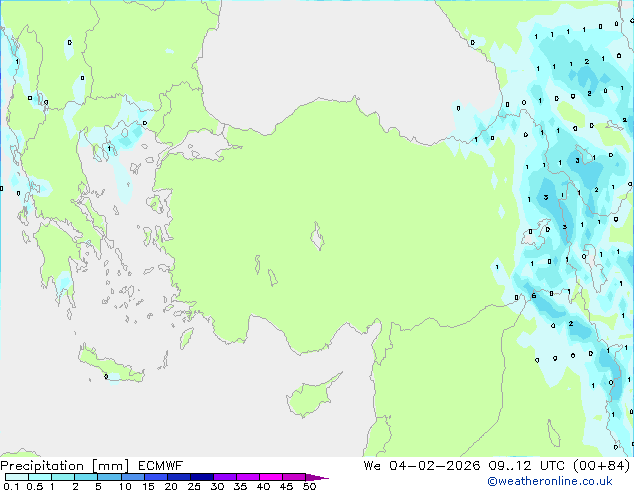Click the '09..12 UTC' time text
Screen dimensions: 634x490
tap(525, 466)
